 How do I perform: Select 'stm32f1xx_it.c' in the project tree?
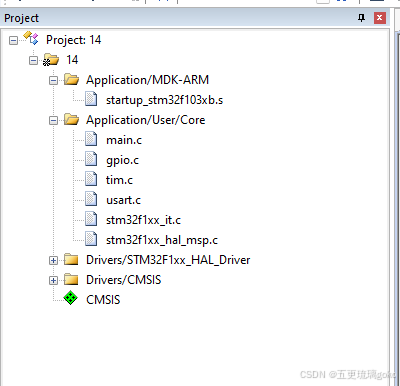coord(143,220)
